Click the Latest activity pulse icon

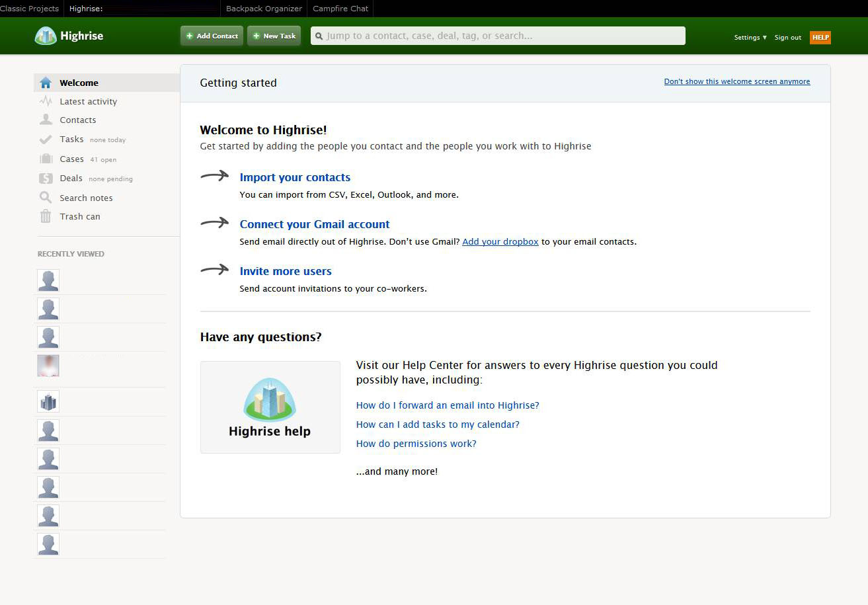[x=46, y=101]
